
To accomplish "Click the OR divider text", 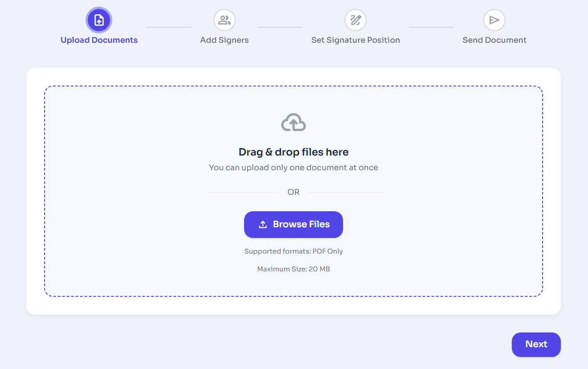I will [294, 192].
